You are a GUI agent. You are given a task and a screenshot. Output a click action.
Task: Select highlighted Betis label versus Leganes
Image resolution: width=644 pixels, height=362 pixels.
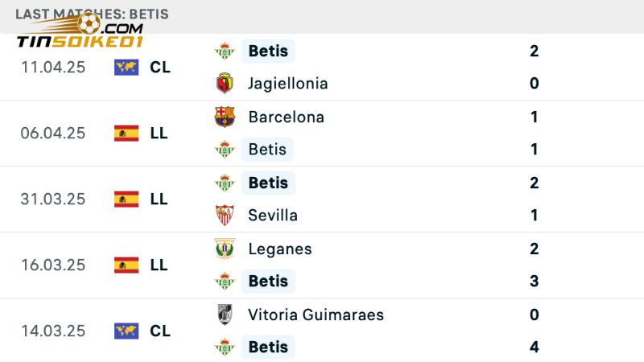(x=268, y=281)
